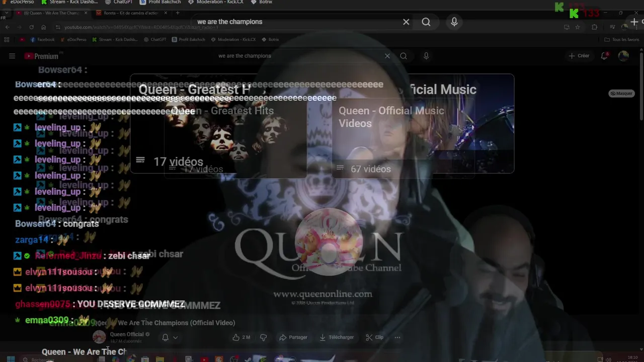Click the Queen Official channel avatar

(99, 337)
